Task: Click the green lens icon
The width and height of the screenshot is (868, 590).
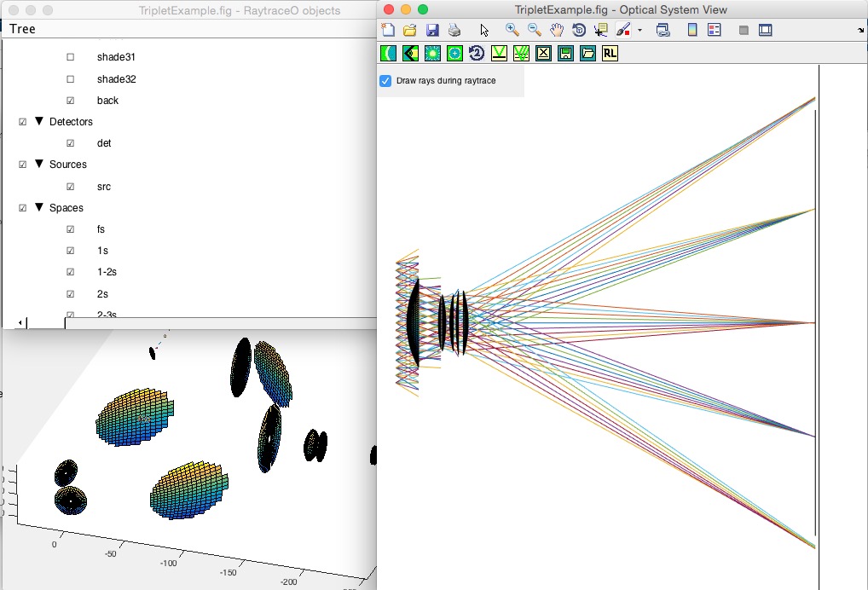Action: click(x=388, y=53)
